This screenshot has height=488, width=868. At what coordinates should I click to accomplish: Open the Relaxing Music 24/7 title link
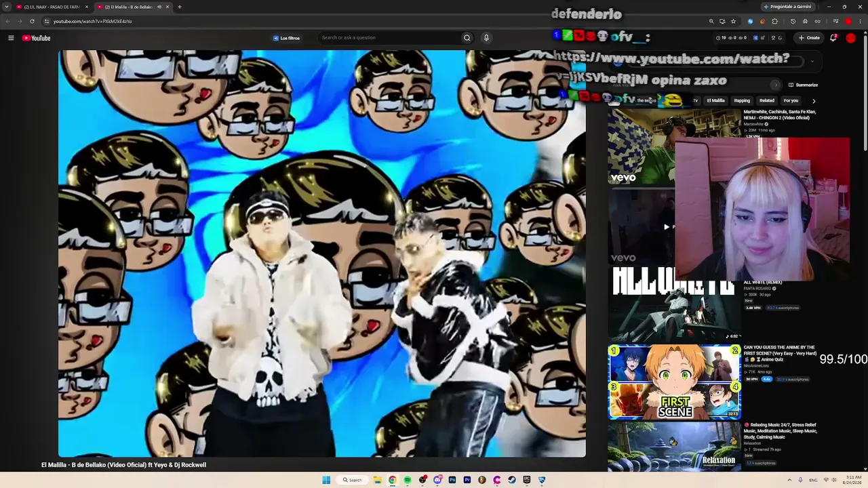coord(781,431)
